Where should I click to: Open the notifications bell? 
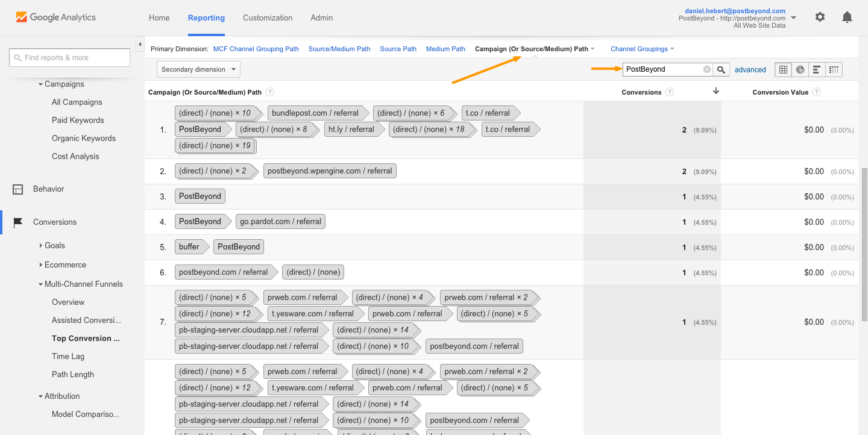tap(847, 17)
